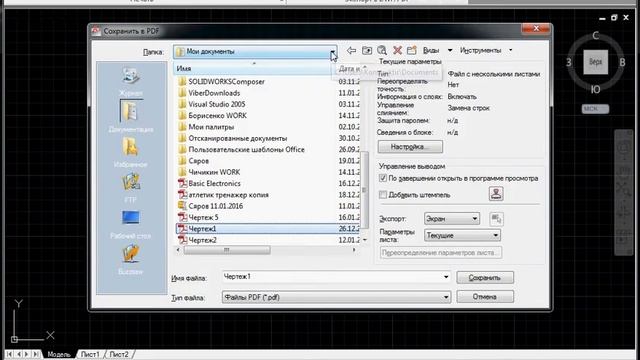Open the Настройка button
Screen dimensions: 640x360
(x=410, y=147)
